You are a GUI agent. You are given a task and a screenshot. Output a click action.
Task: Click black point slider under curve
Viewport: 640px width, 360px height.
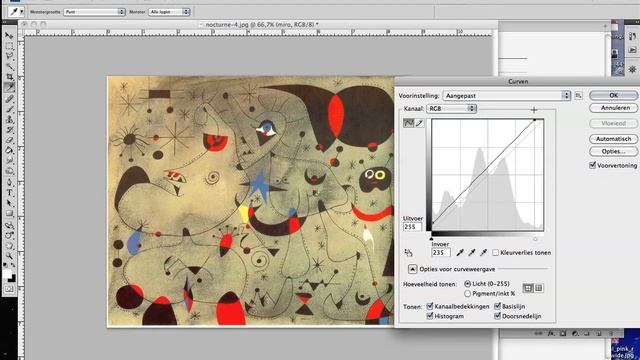click(x=432, y=238)
